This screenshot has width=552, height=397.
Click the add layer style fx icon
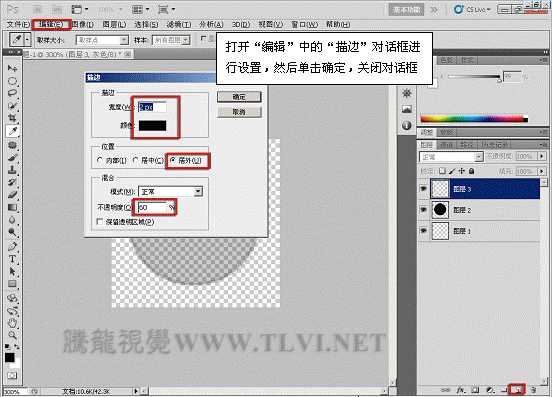[461, 390]
